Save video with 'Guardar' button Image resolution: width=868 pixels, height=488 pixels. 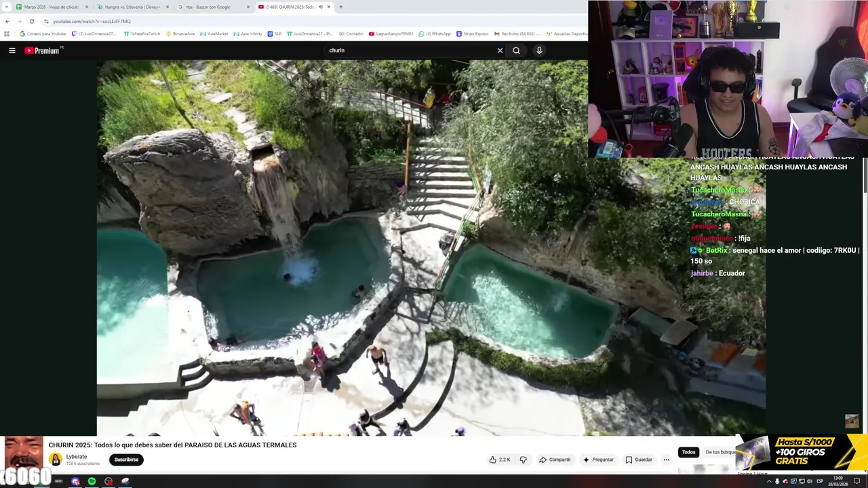pos(639,460)
